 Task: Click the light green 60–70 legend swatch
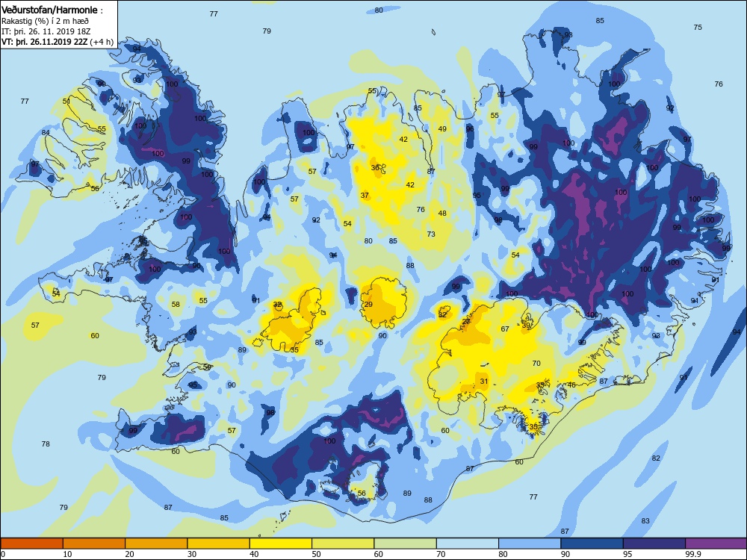point(406,544)
